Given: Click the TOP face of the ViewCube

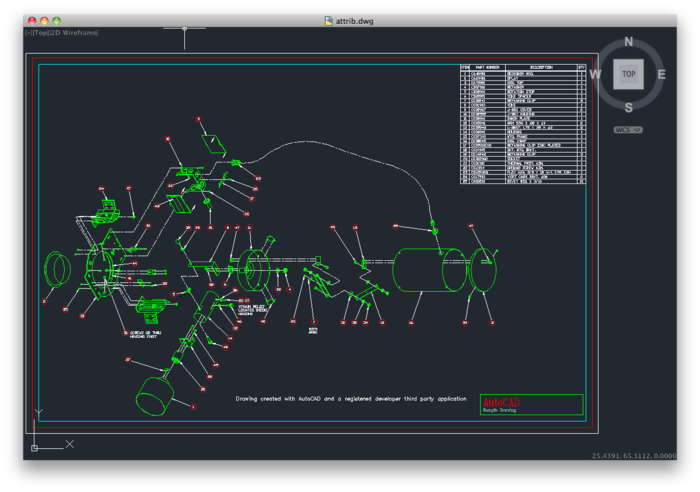Looking at the screenshot, I should click(628, 75).
